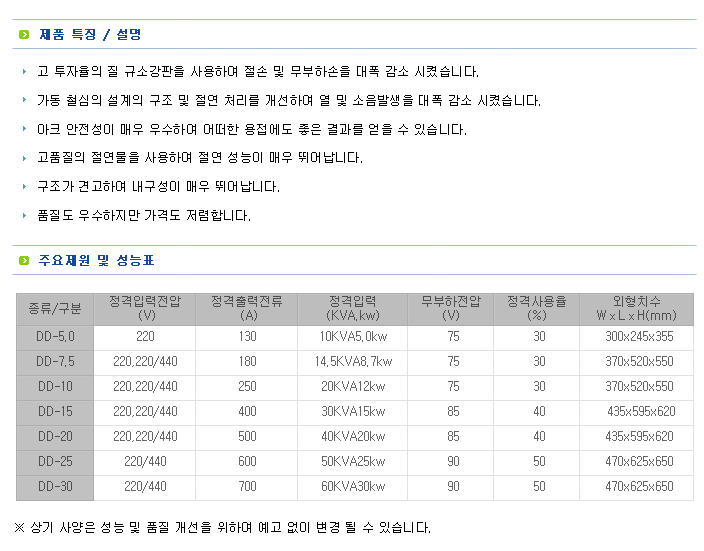This screenshot has width=704, height=551.
Task: Select the DD-5,0 row label
Action: pyautogui.click(x=55, y=337)
